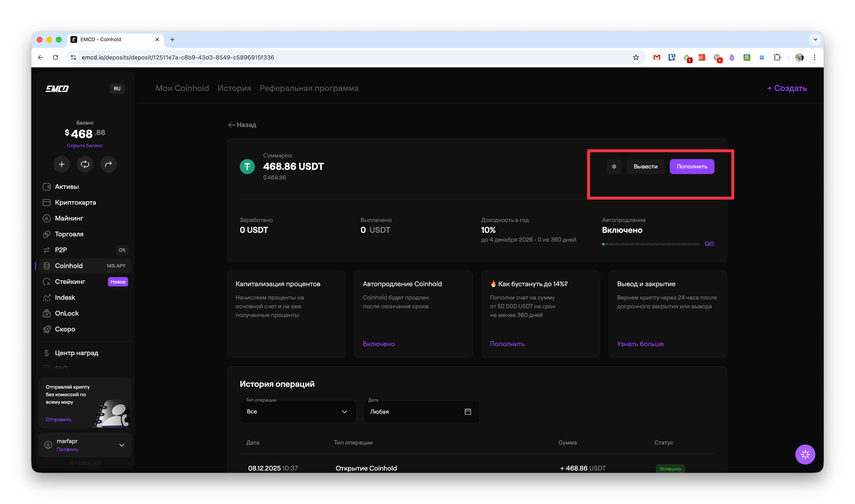Expand the Тип операции dropdown

click(x=298, y=412)
